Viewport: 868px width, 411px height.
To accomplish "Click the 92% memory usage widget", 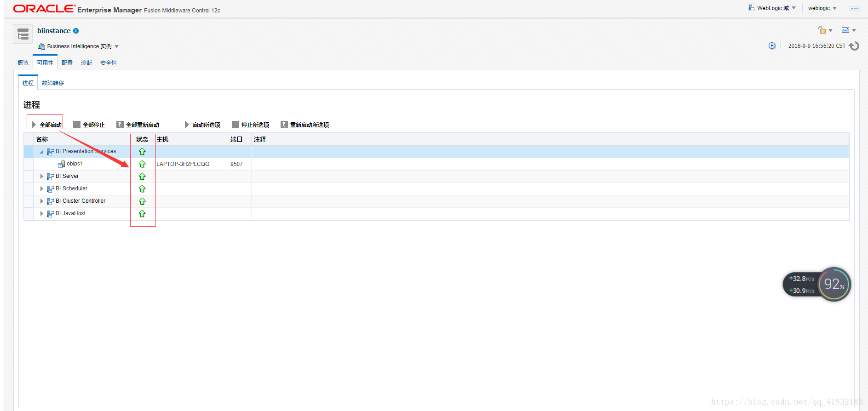I will point(834,284).
